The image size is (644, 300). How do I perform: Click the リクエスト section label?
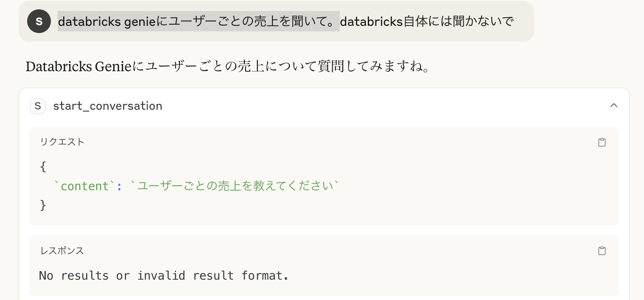62,142
